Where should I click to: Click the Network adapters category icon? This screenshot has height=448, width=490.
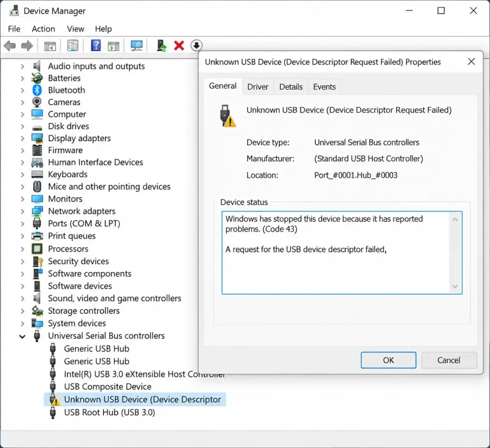[x=37, y=211]
